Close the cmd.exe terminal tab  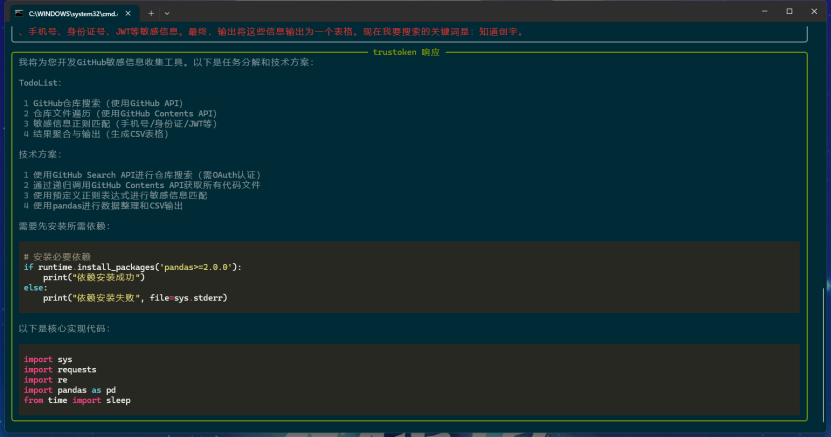pos(128,13)
